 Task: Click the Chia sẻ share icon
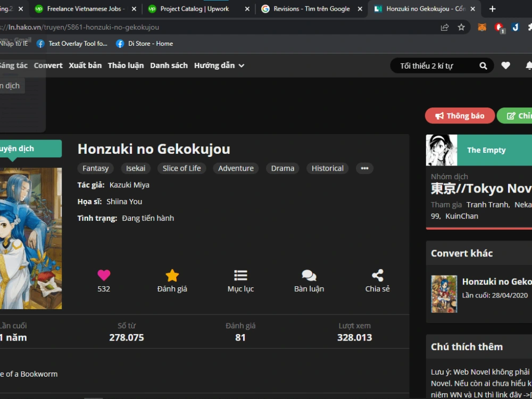click(x=378, y=275)
